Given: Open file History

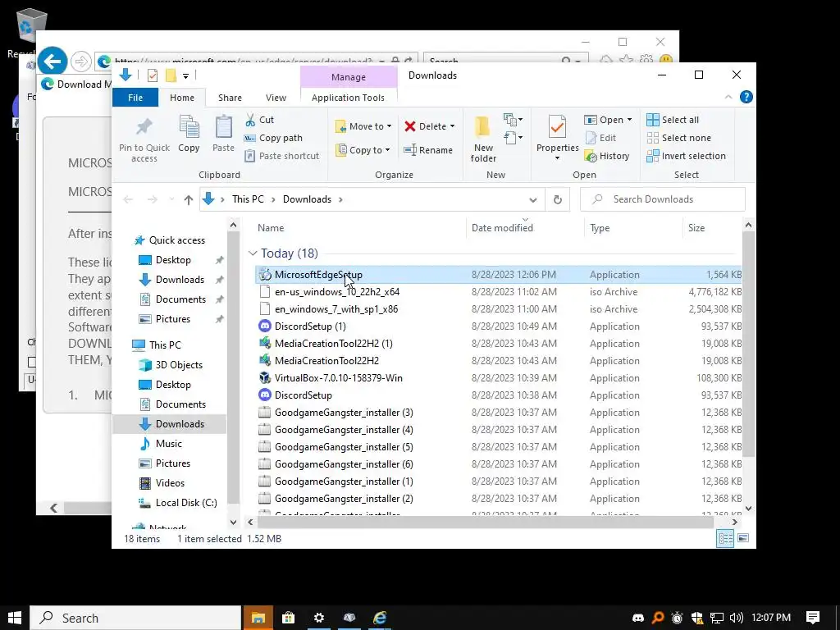Looking at the screenshot, I should point(607,156).
